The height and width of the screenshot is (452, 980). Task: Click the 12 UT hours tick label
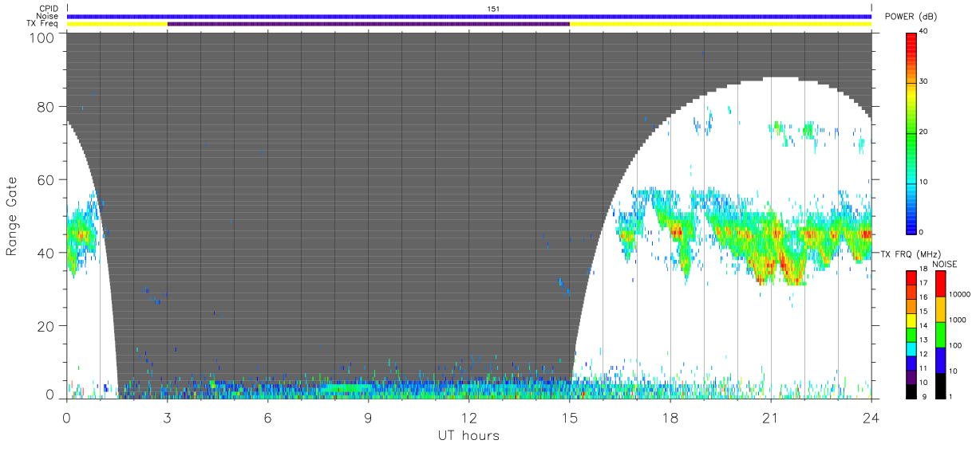pyautogui.click(x=469, y=417)
